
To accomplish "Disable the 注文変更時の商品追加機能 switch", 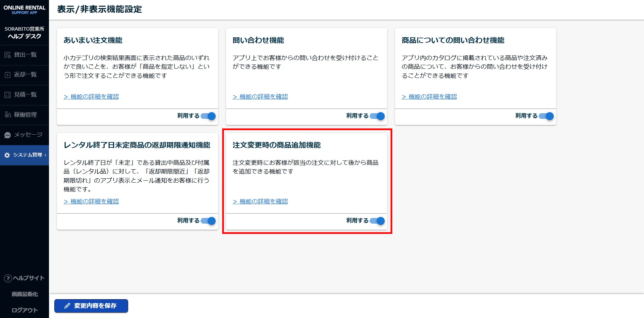I will (377, 221).
